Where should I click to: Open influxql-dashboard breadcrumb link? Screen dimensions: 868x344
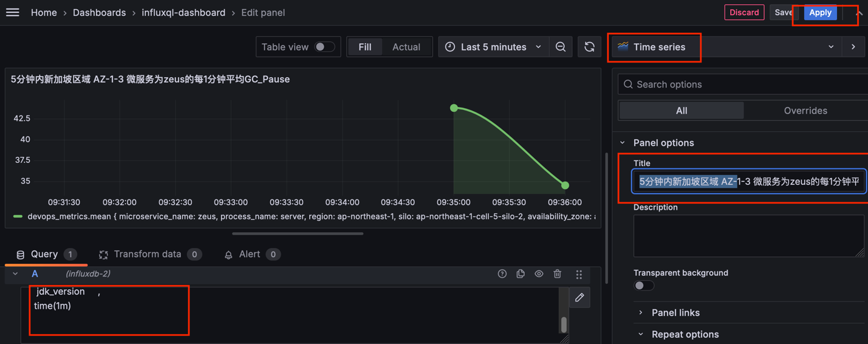click(x=183, y=12)
